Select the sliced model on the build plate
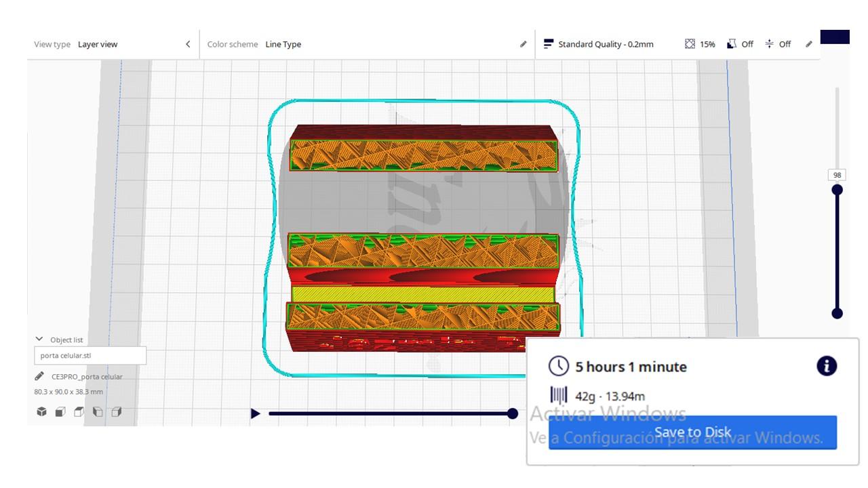Viewport: 868px width, 488px height. [x=423, y=237]
